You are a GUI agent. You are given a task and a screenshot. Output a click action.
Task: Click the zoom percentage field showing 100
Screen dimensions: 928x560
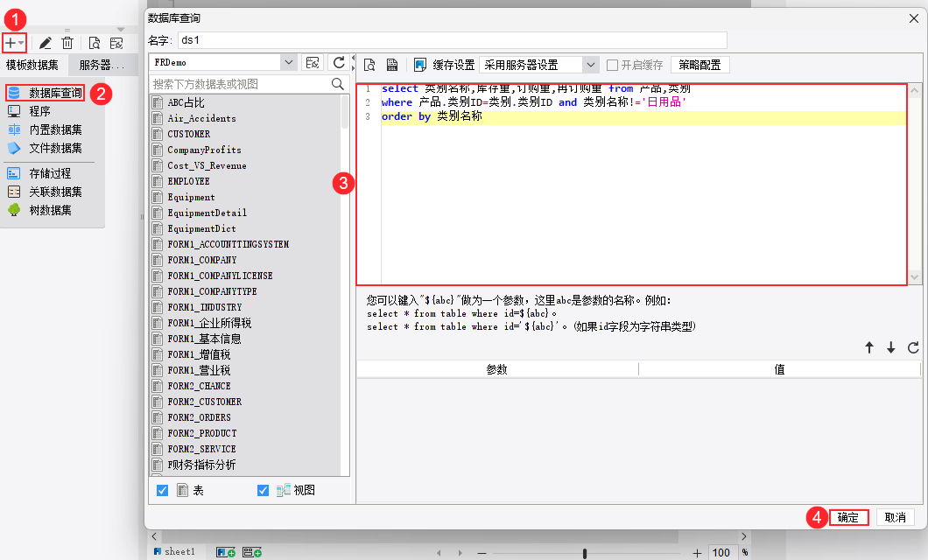721,553
